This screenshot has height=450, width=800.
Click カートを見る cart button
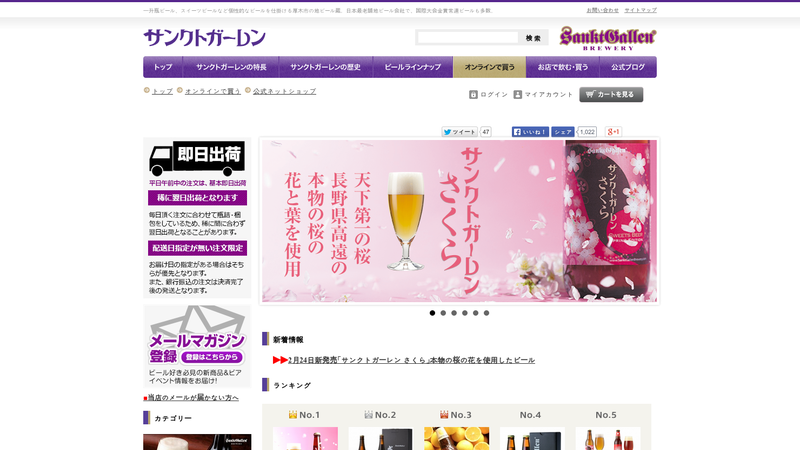pos(611,94)
